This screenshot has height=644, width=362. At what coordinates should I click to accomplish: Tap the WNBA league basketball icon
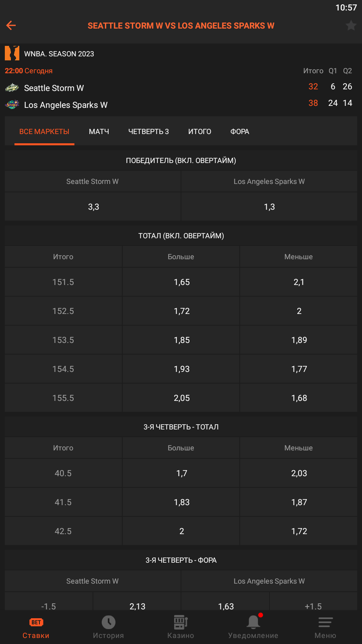12,53
